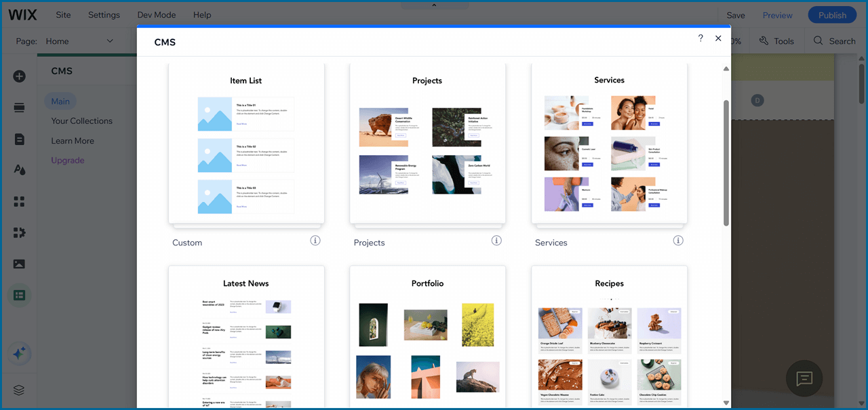This screenshot has width=868, height=410.
Task: Click the Wix logo
Action: [23, 15]
